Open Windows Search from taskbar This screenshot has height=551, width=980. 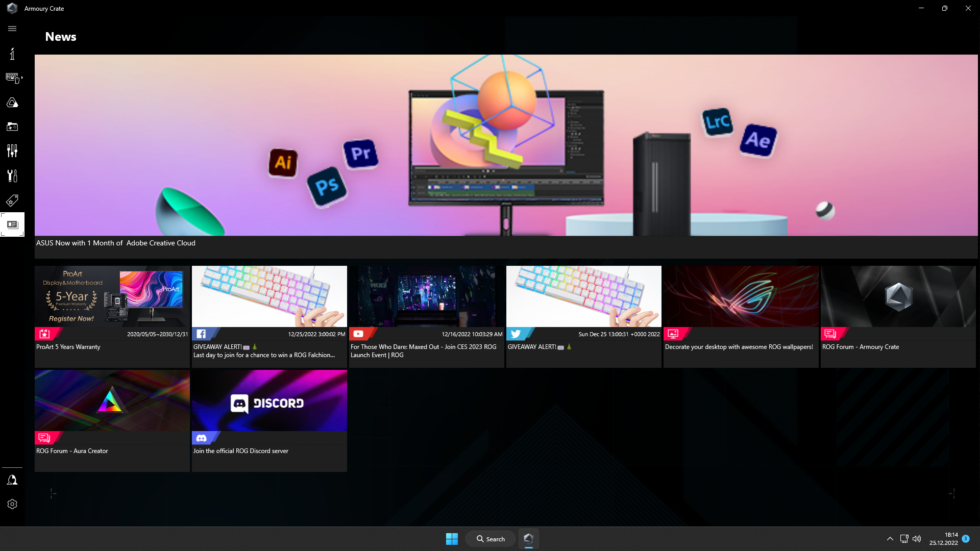click(491, 538)
